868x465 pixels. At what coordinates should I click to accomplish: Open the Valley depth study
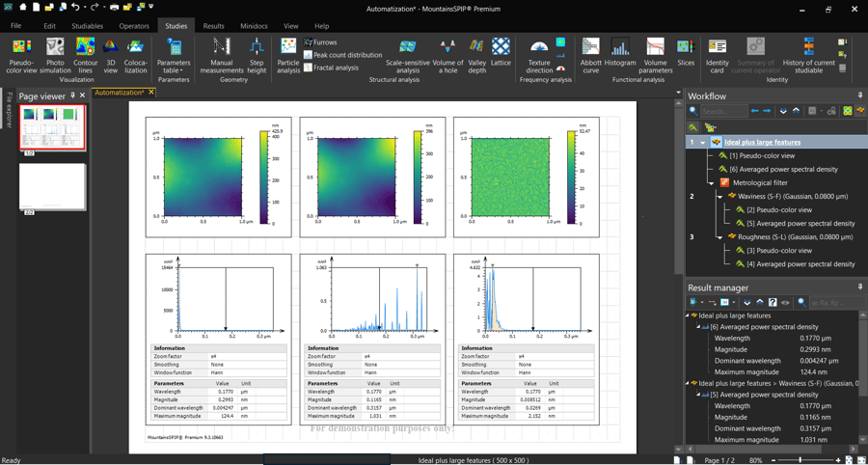click(x=476, y=55)
